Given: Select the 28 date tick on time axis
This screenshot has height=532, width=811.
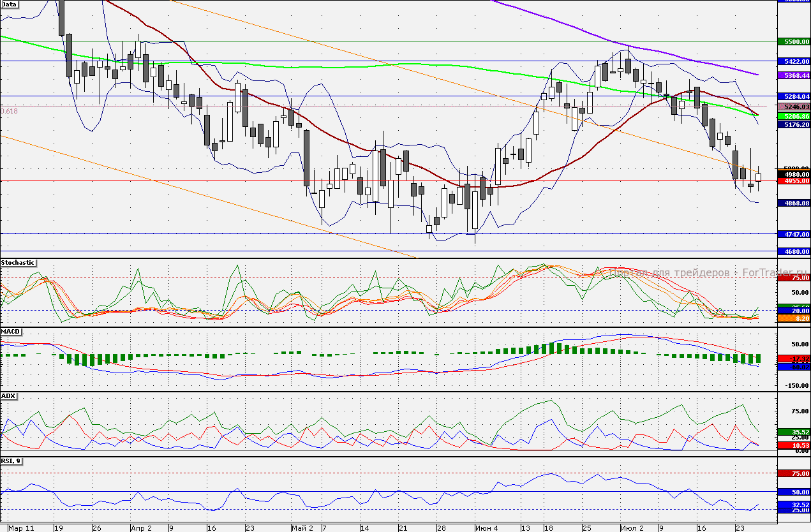Looking at the screenshot, I should click(440, 528).
